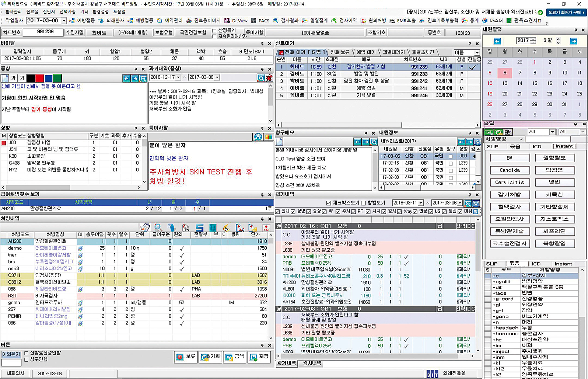Open 검사결과 test results toolbar item
The width and height of the screenshot is (588, 379).
click(286, 21)
